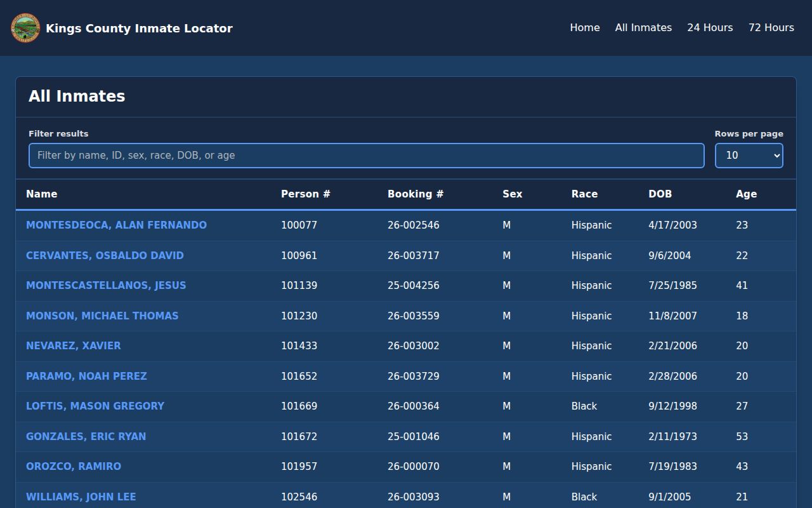Sort by Booking # column header
Screen dimensions: 812x508
pos(416,194)
